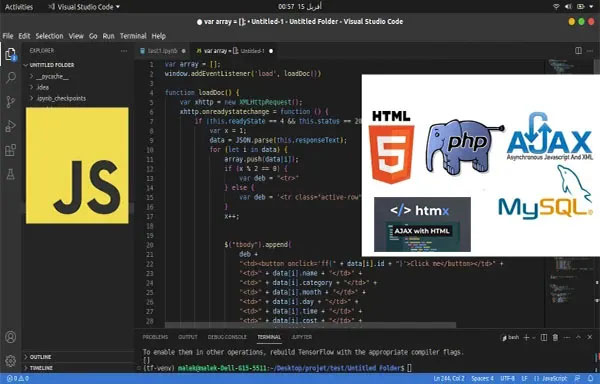Expand the TIMELINE section
The image size is (600, 384).
pos(38,368)
